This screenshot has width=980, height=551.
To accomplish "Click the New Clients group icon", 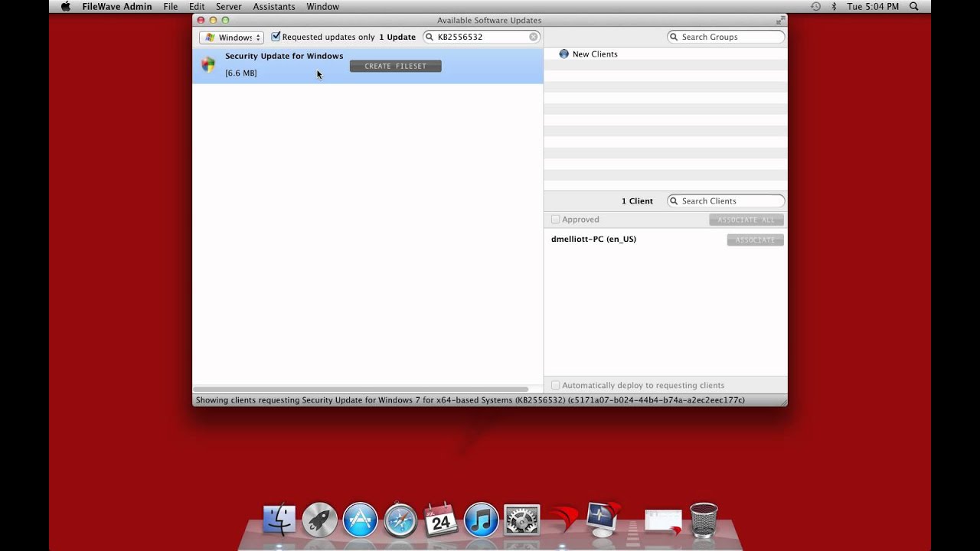I will (564, 54).
